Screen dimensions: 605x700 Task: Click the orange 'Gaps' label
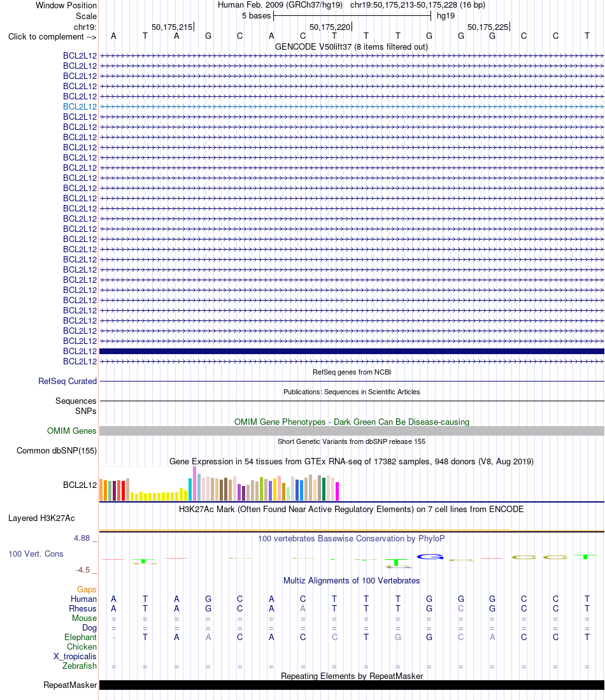point(87,590)
